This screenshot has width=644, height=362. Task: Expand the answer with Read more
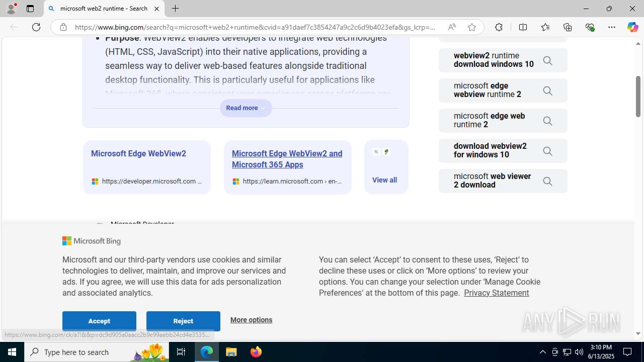[246, 108]
